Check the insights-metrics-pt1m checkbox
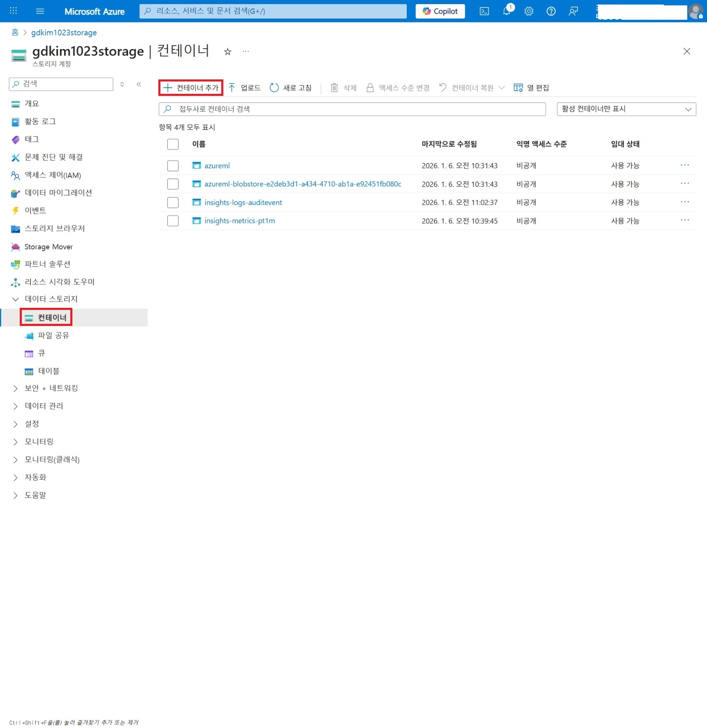 point(173,221)
